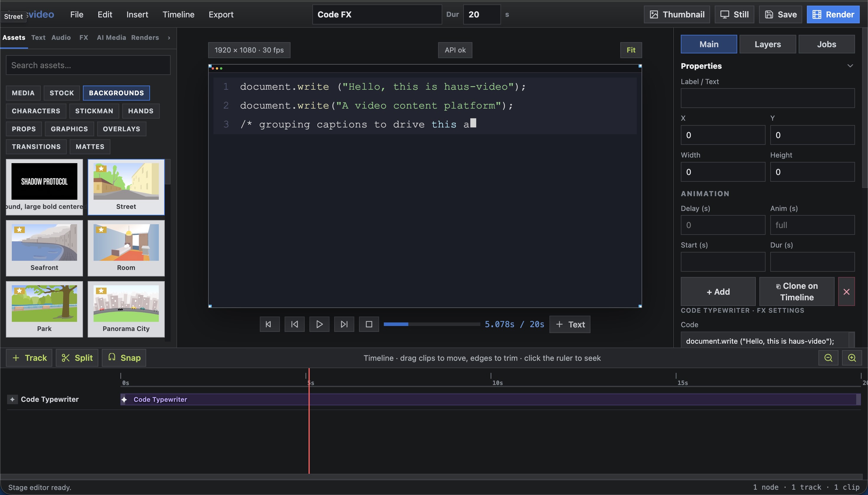
Task: Select the Park background thumbnail
Action: (44, 309)
